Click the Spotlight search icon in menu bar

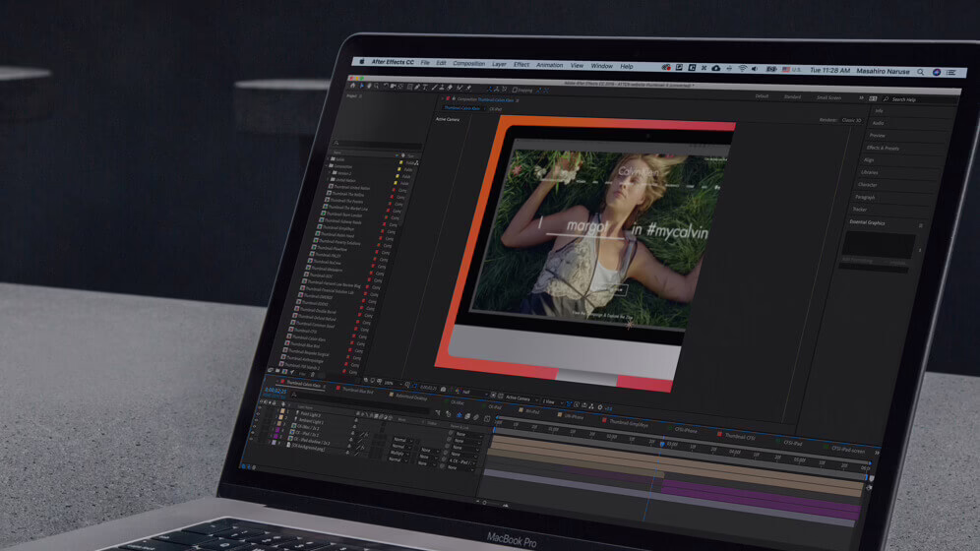(x=921, y=72)
